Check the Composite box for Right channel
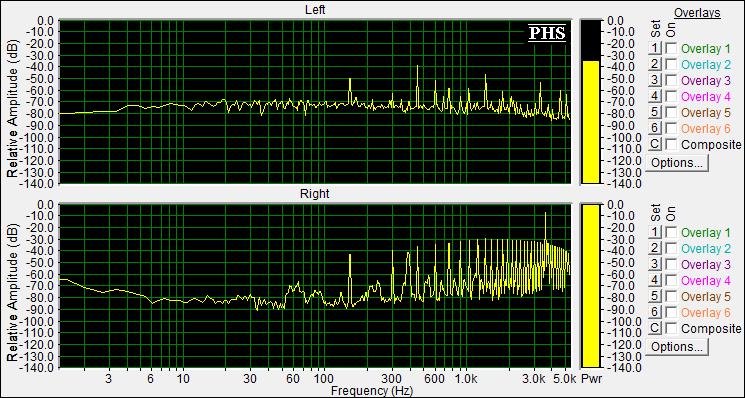Viewport: 745px width, 398px height. pyautogui.click(x=671, y=328)
